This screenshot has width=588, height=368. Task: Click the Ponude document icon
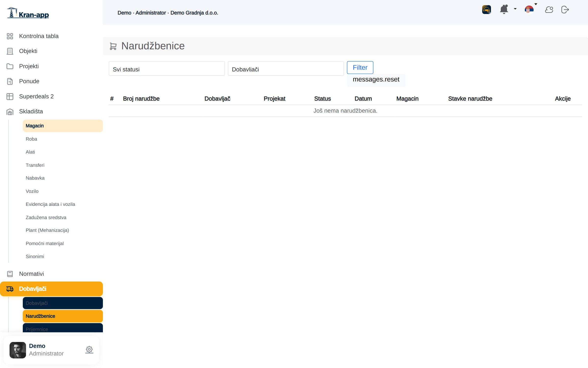[10, 81]
